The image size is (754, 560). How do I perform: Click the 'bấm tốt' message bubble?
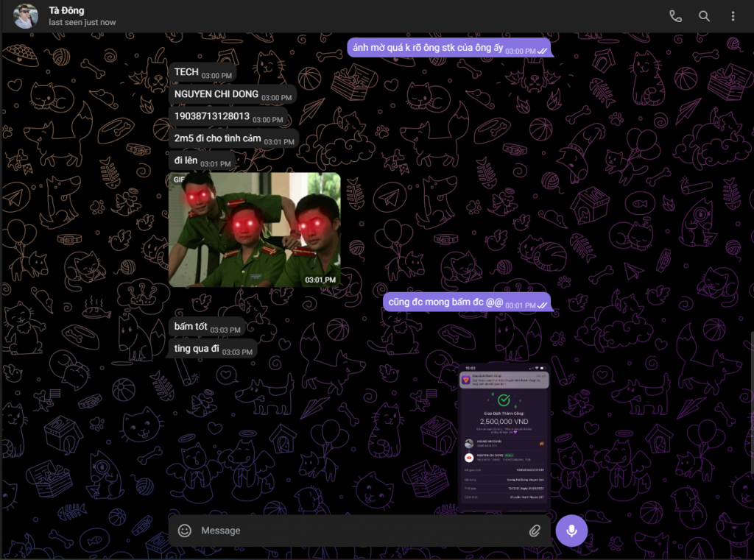[190, 326]
